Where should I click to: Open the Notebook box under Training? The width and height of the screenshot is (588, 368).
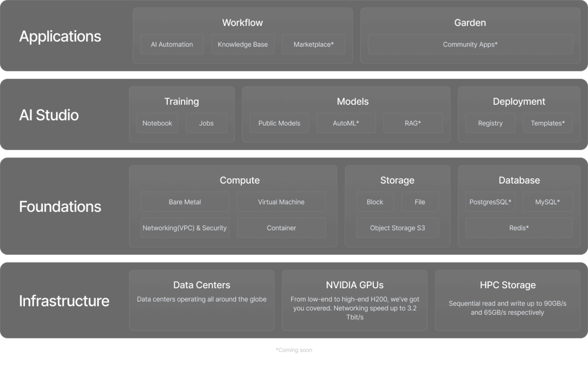pos(157,123)
